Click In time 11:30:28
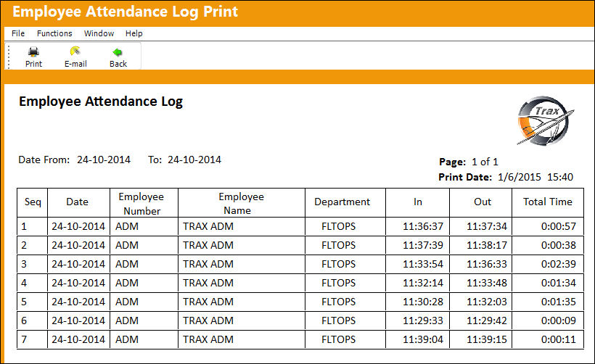This screenshot has width=595, height=364. pyautogui.click(x=423, y=302)
